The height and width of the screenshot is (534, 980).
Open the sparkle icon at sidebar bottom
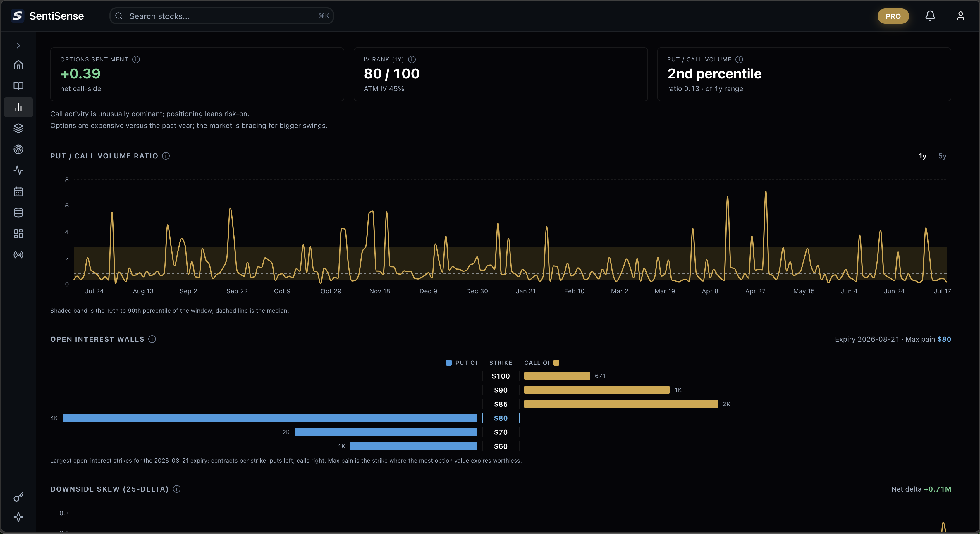(x=18, y=517)
